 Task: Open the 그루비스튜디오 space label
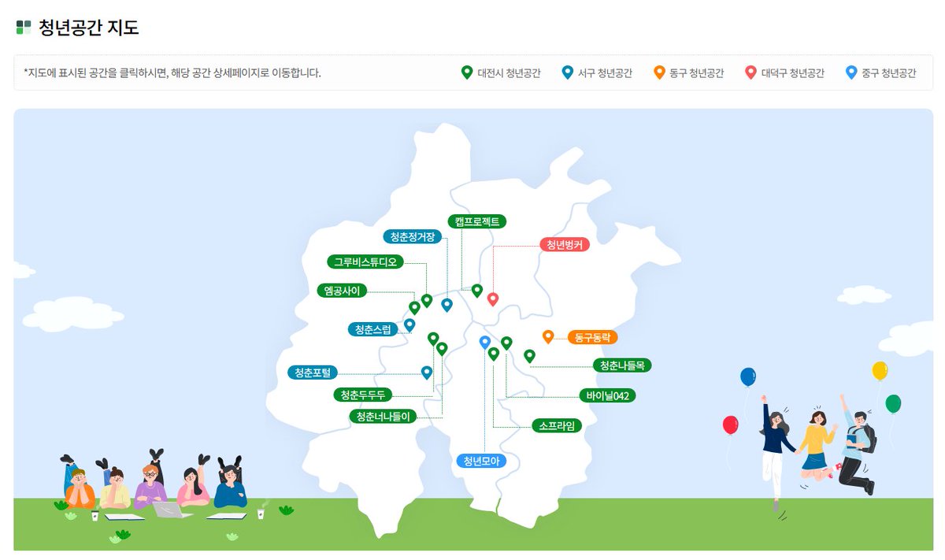tap(365, 261)
